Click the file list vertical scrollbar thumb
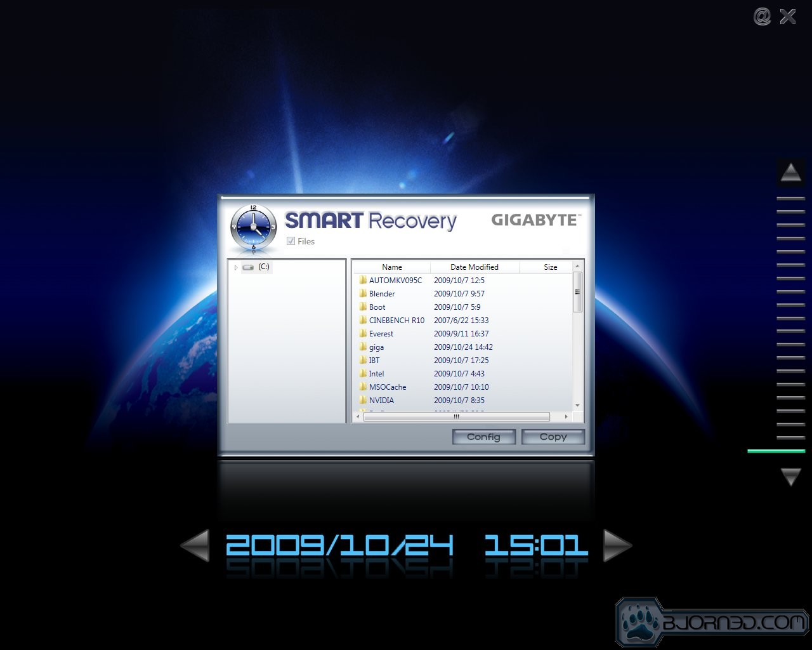This screenshot has width=812, height=650. [x=577, y=292]
